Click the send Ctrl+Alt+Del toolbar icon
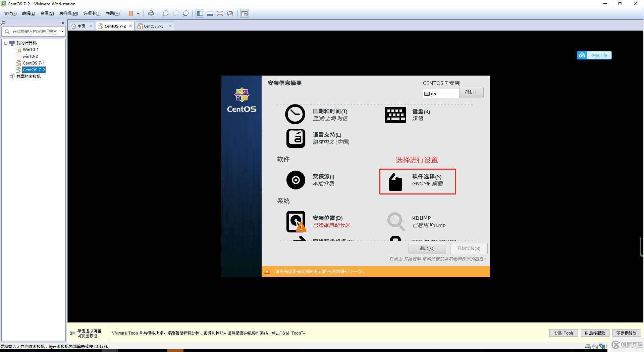Image resolution: width=644 pixels, height=352 pixels. [x=151, y=13]
